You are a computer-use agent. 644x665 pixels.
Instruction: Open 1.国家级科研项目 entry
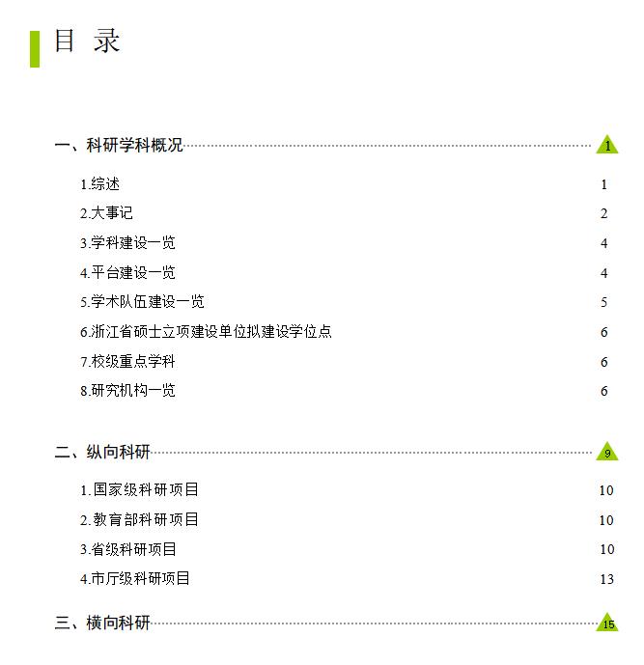[x=140, y=490]
